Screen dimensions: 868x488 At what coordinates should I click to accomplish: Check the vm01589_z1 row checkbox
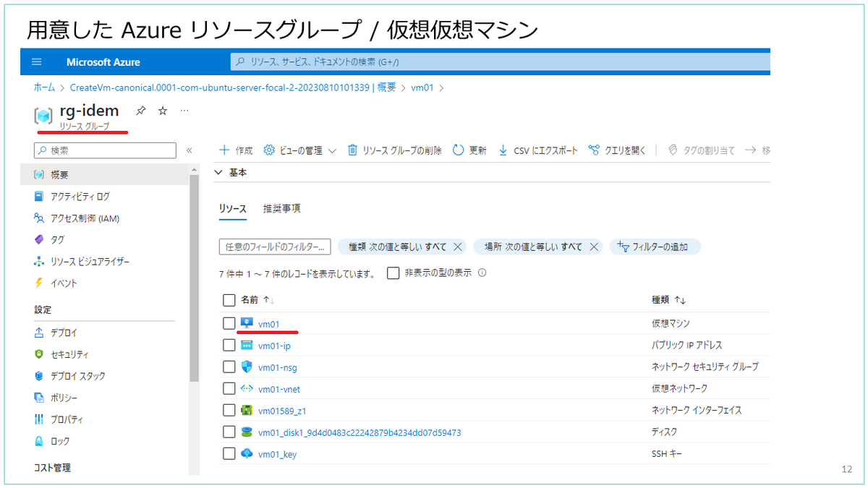point(229,411)
